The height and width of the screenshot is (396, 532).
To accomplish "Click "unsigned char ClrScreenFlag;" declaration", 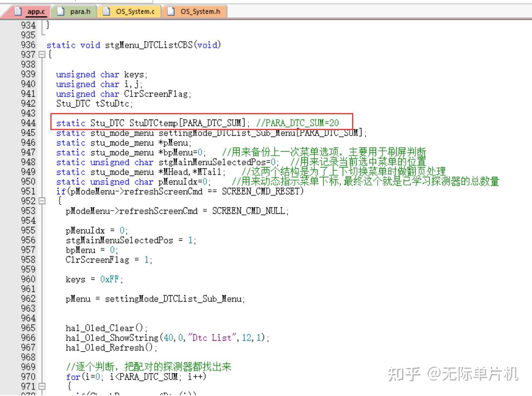I will tap(123, 94).
